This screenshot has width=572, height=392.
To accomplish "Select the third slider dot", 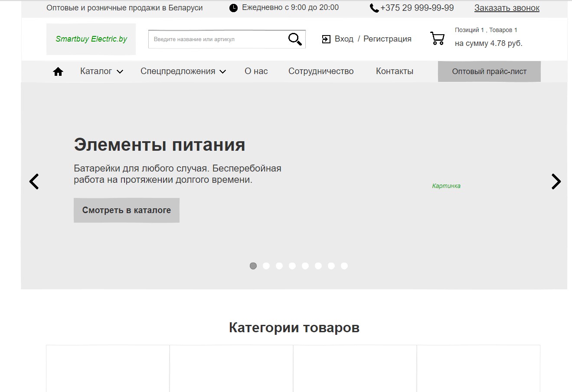I will 279,266.
